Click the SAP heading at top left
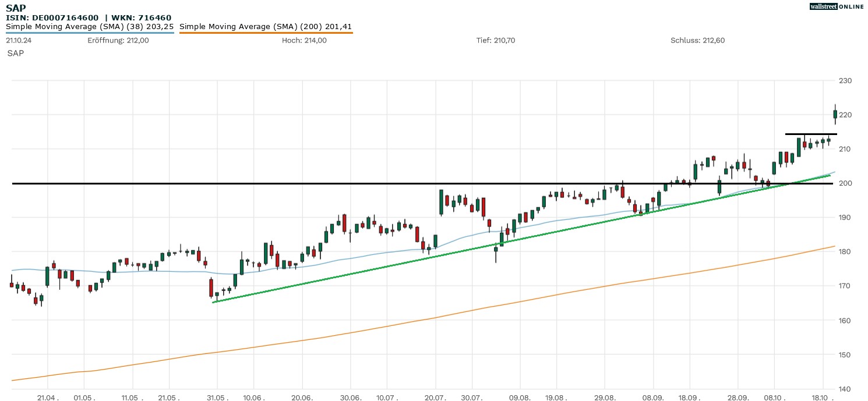 (16, 8)
